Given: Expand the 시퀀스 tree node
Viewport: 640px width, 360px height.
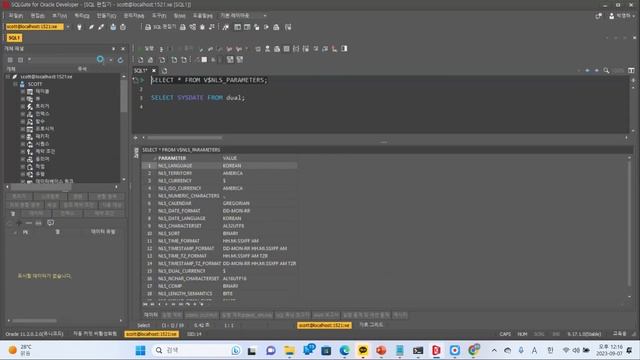Looking at the screenshot, I should point(23,144).
